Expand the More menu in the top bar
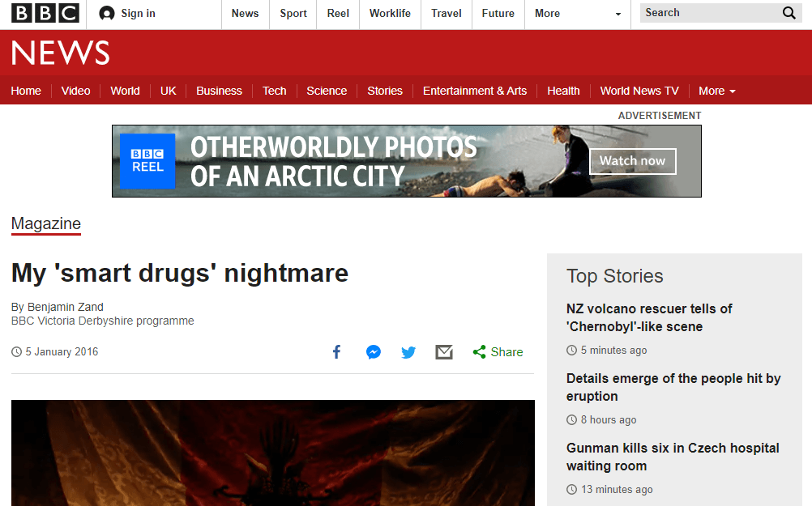812x506 pixels. 546,13
